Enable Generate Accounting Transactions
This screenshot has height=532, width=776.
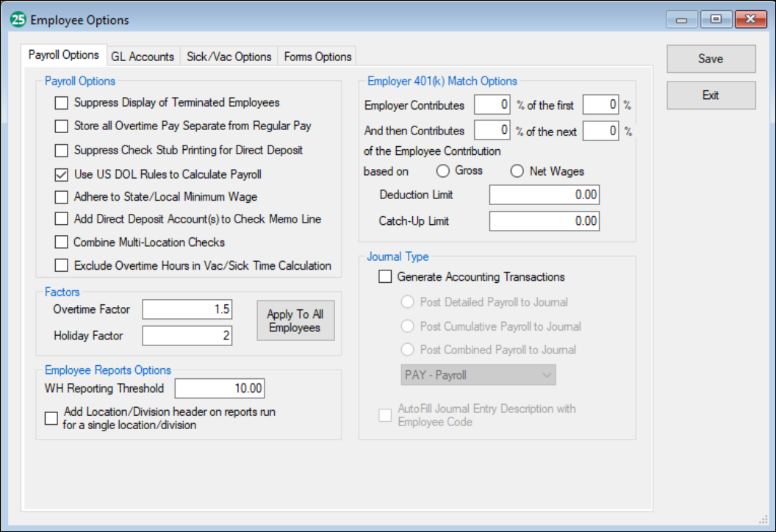click(384, 276)
